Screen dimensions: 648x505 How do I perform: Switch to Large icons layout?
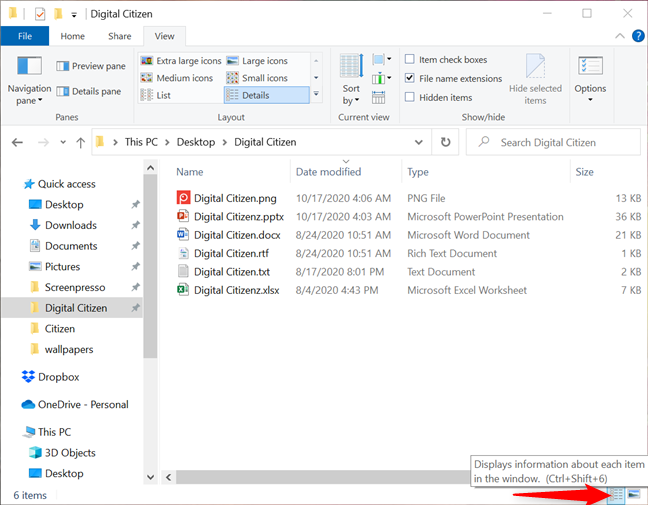(257, 61)
